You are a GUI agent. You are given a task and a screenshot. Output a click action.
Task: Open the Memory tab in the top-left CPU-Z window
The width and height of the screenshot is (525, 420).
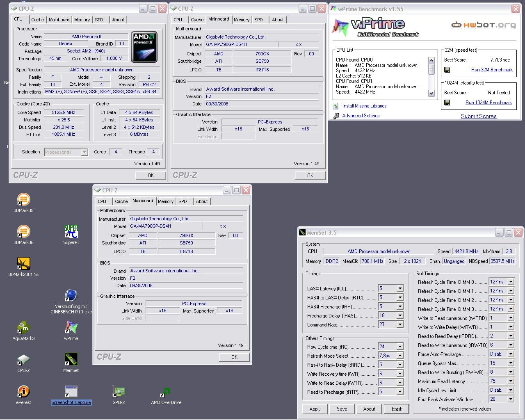82,20
